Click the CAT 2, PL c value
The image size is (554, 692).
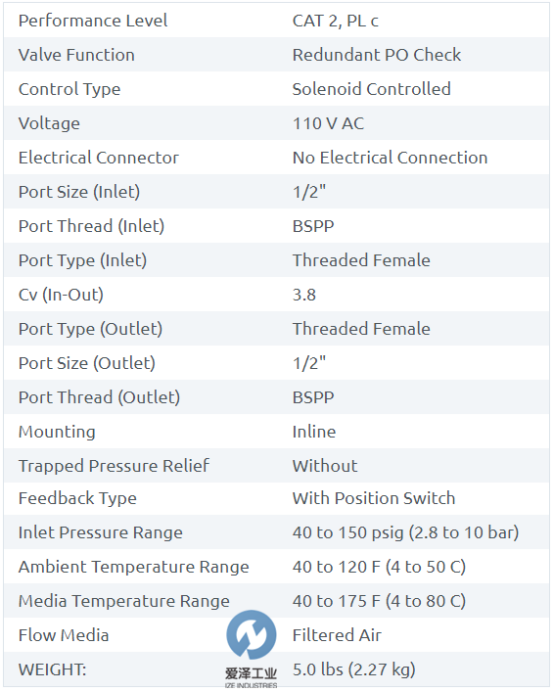(x=335, y=21)
